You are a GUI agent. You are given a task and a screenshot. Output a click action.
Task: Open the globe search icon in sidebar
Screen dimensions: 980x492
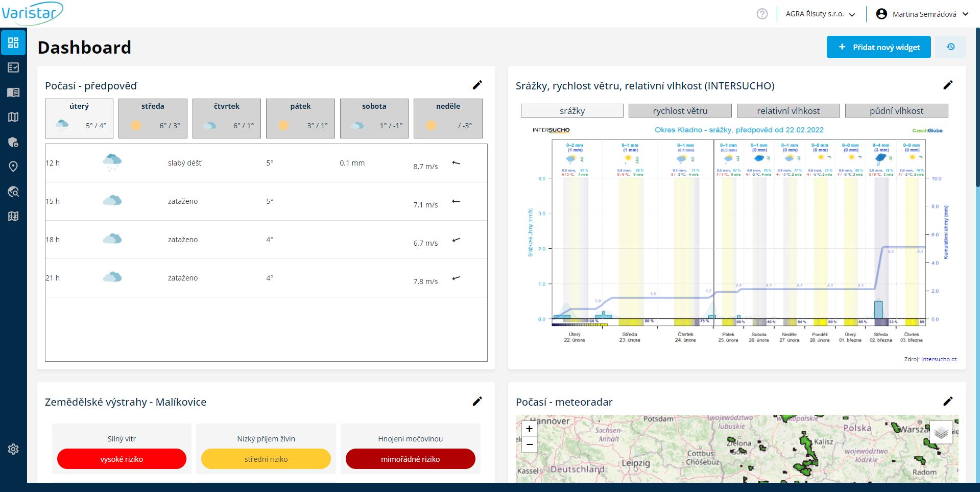pyautogui.click(x=13, y=192)
